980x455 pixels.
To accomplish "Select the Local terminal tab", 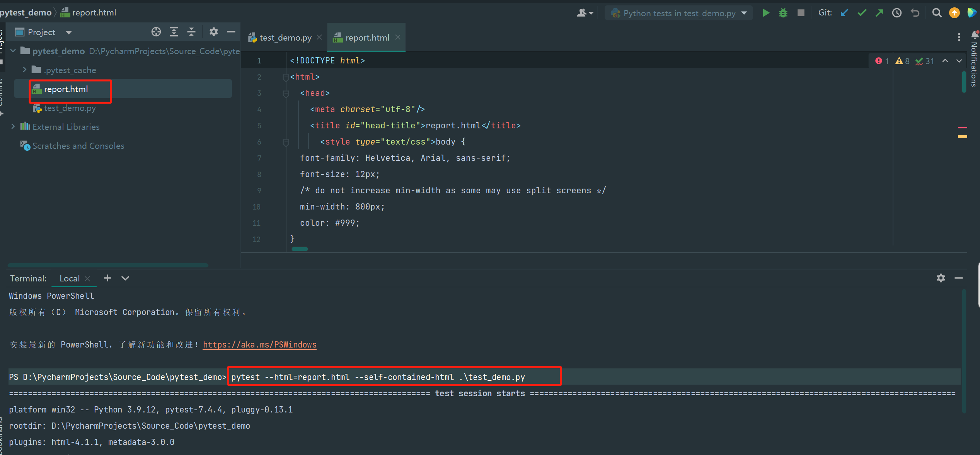I will click(70, 278).
